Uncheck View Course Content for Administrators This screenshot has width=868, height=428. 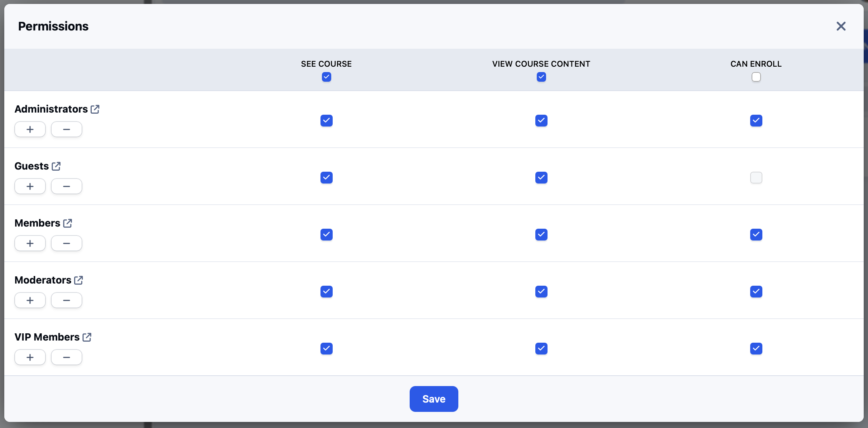point(541,121)
